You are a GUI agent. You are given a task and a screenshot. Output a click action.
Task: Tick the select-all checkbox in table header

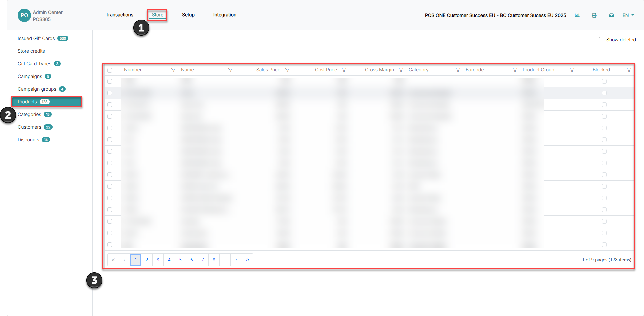tap(110, 70)
